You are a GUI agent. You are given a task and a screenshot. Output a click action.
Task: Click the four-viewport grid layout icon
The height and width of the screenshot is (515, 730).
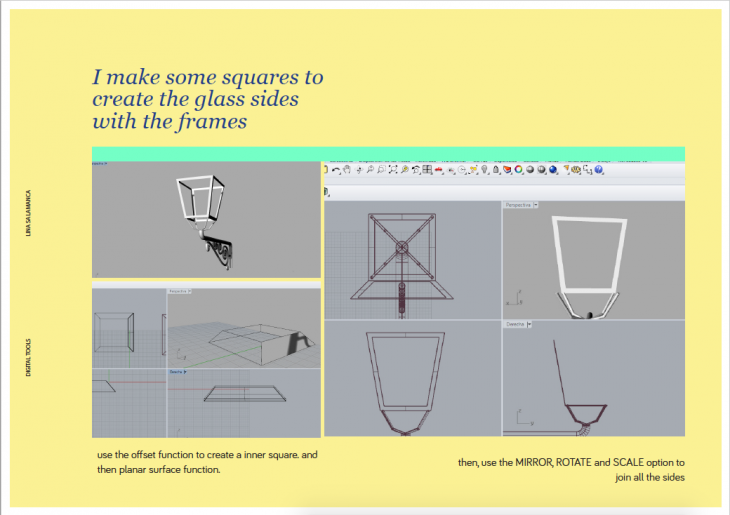[x=427, y=170]
